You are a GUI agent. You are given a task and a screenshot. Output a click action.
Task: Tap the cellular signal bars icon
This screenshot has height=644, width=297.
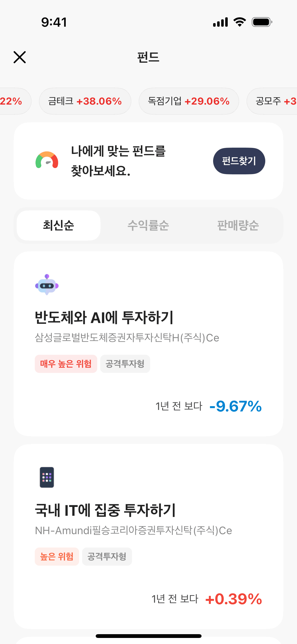click(220, 22)
